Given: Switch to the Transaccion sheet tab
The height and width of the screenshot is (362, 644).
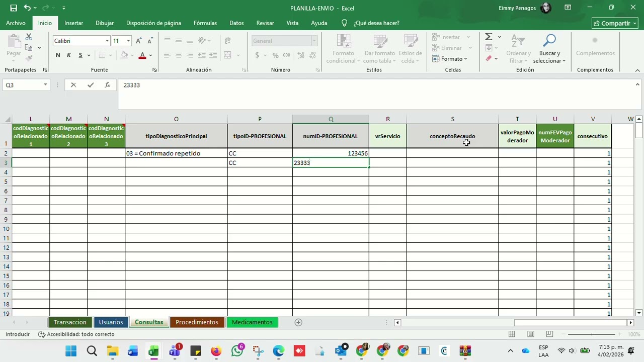Looking at the screenshot, I should (70, 322).
